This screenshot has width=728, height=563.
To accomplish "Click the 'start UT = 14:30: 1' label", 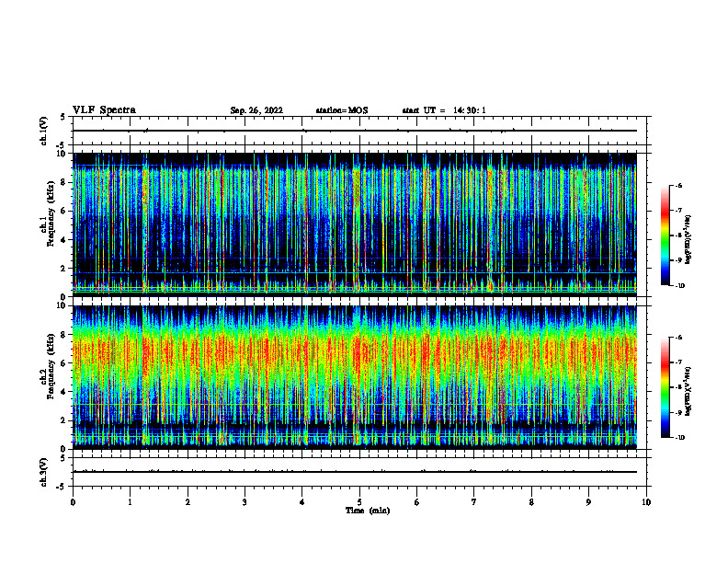I will (444, 110).
